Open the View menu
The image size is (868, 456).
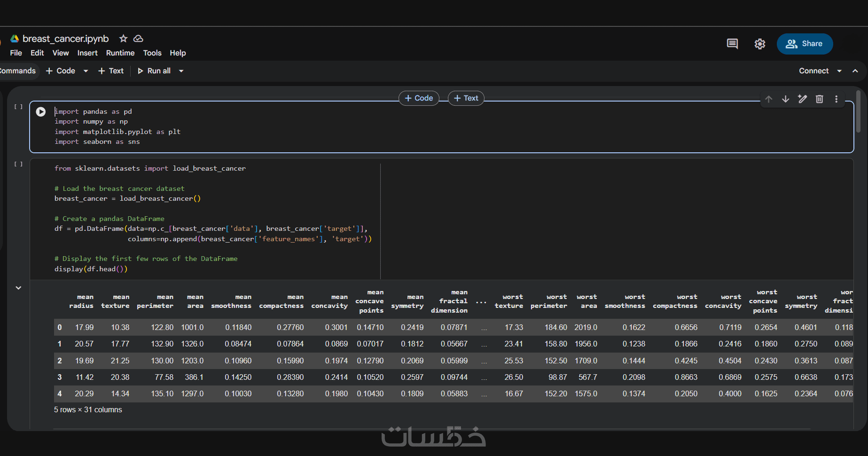61,53
